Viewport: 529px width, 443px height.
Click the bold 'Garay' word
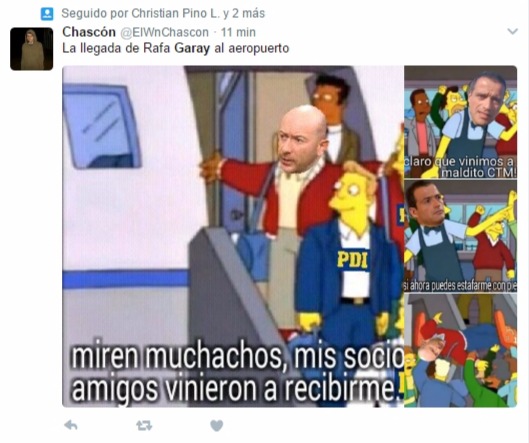pyautogui.click(x=192, y=49)
